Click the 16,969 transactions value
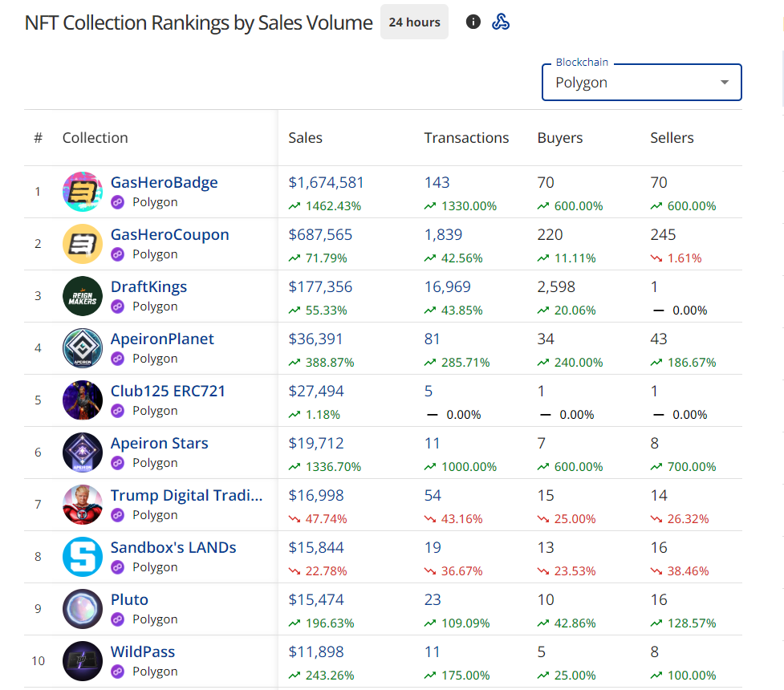 [x=447, y=286]
